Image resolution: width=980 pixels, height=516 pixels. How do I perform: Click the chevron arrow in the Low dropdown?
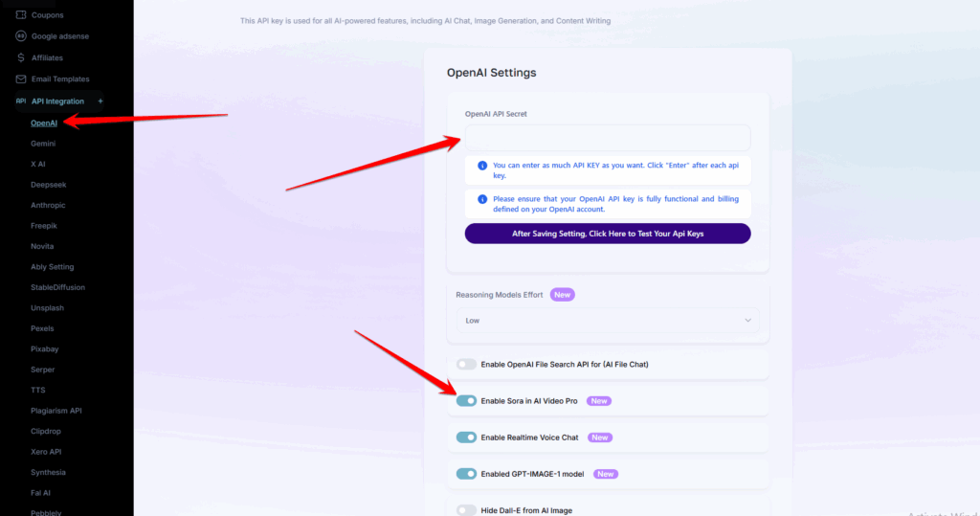(x=747, y=321)
